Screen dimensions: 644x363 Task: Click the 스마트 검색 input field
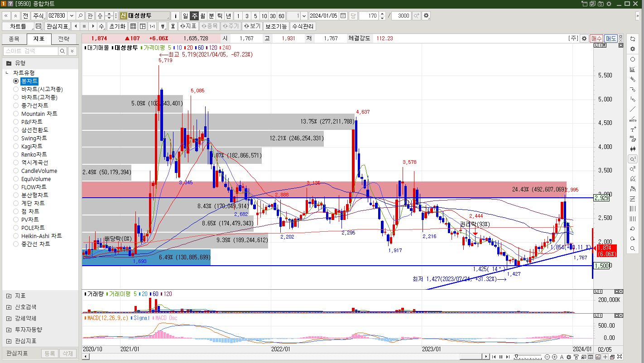(31, 51)
